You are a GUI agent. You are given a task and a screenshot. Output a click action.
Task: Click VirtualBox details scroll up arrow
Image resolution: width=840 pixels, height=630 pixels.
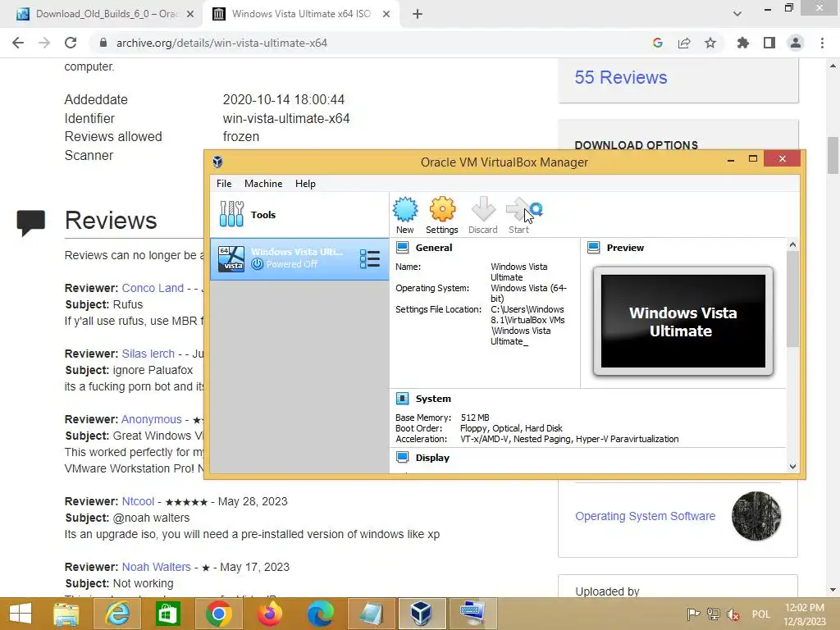coord(792,244)
